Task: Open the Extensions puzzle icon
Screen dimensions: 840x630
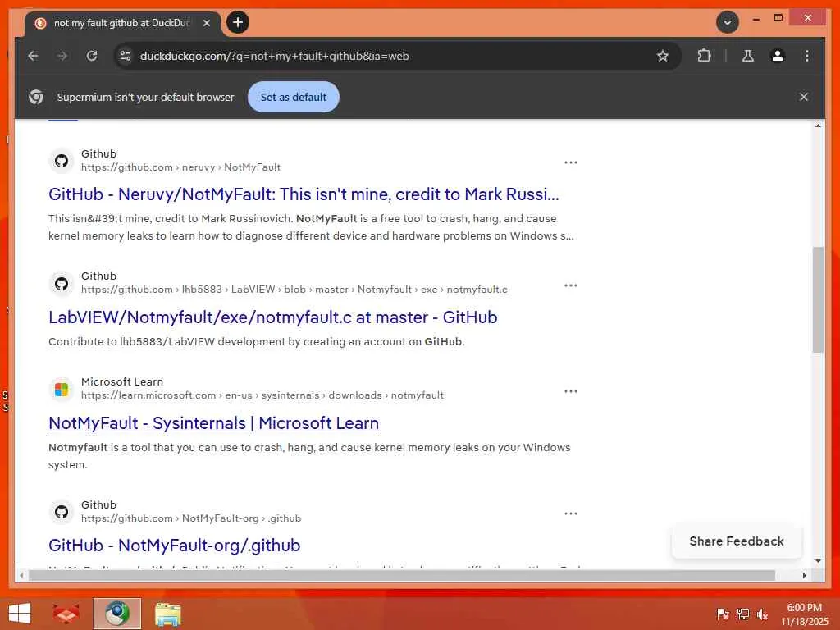Action: 704,56
